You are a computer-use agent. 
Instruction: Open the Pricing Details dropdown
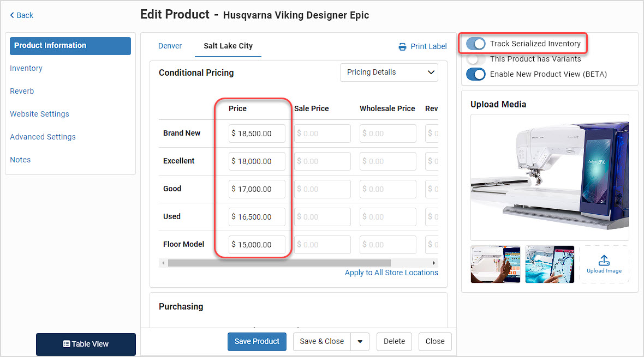(389, 72)
